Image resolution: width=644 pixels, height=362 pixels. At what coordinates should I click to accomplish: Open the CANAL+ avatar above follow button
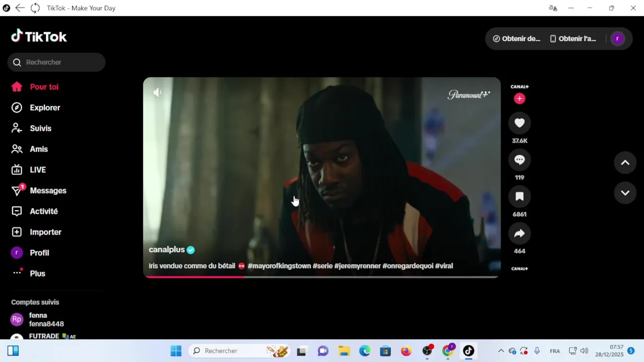[x=520, y=86]
